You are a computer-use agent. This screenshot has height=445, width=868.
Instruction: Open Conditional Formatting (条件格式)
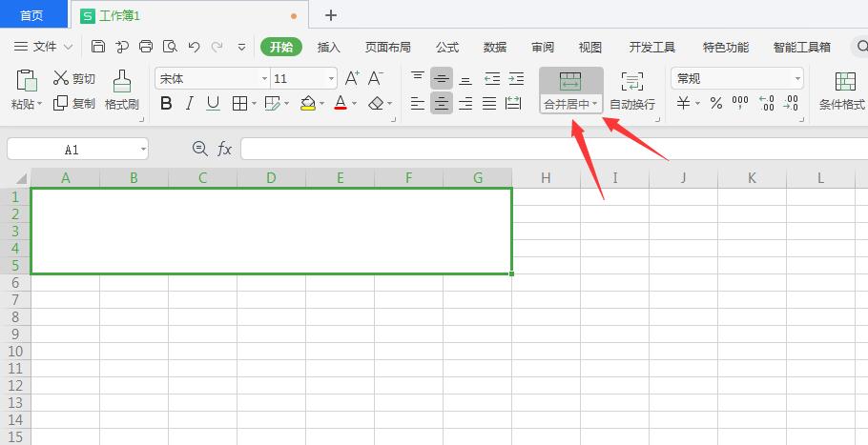pyautogui.click(x=842, y=91)
